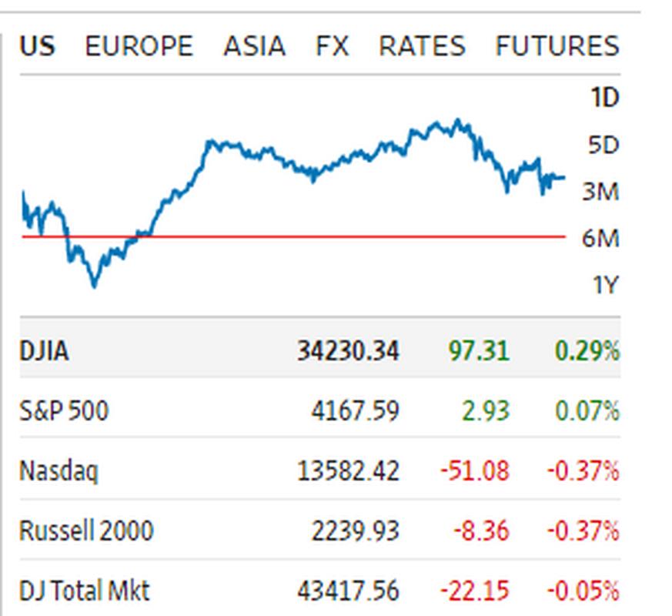The width and height of the screenshot is (672, 616).
Task: Click the red previous-close baseline
Action: point(346,236)
